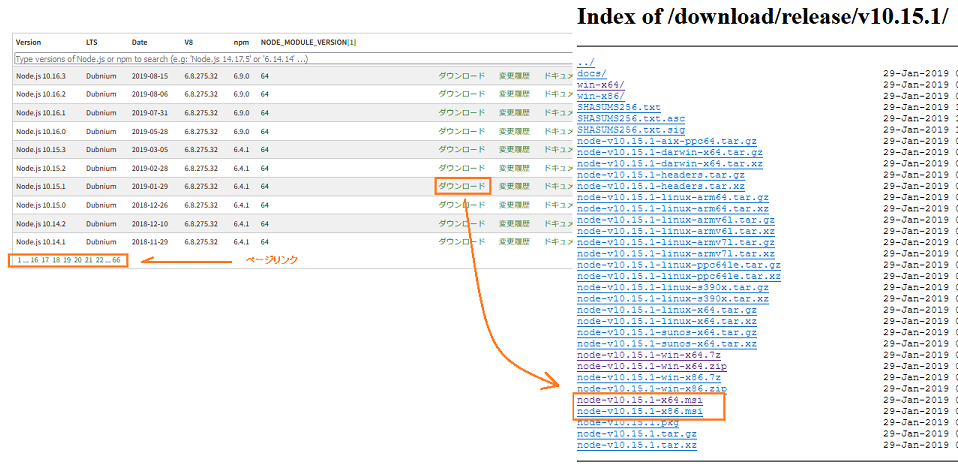Click ダウンロード for Node.js 10.15.1
958x471 pixels.
462,186
